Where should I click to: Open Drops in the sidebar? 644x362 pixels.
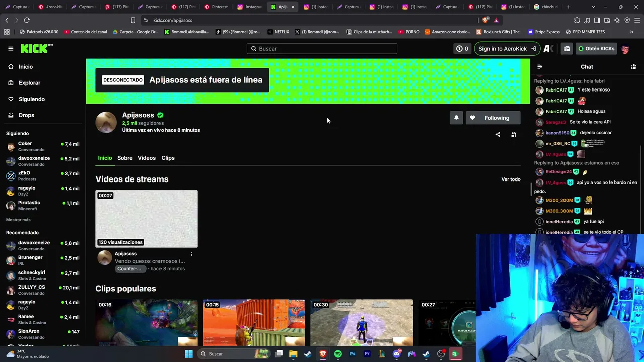(x=26, y=115)
